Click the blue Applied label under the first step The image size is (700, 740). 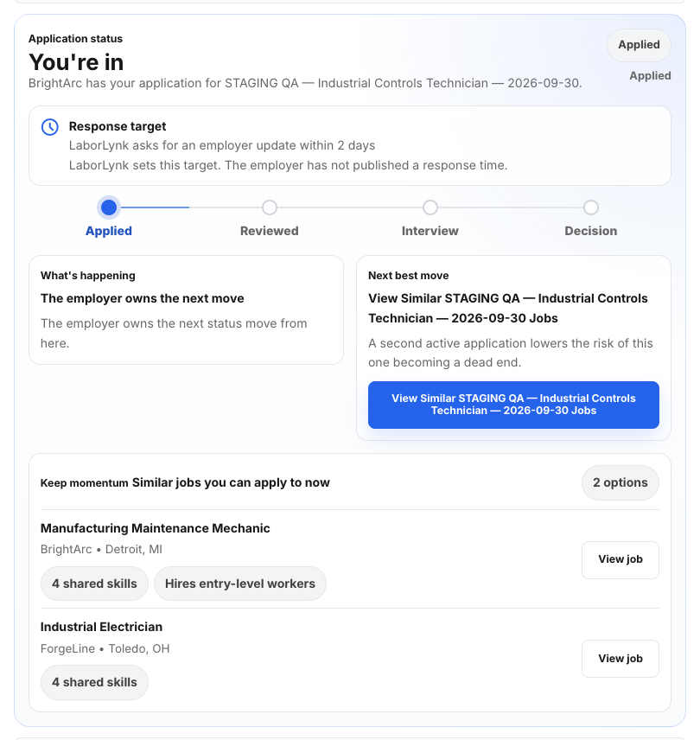pos(109,231)
